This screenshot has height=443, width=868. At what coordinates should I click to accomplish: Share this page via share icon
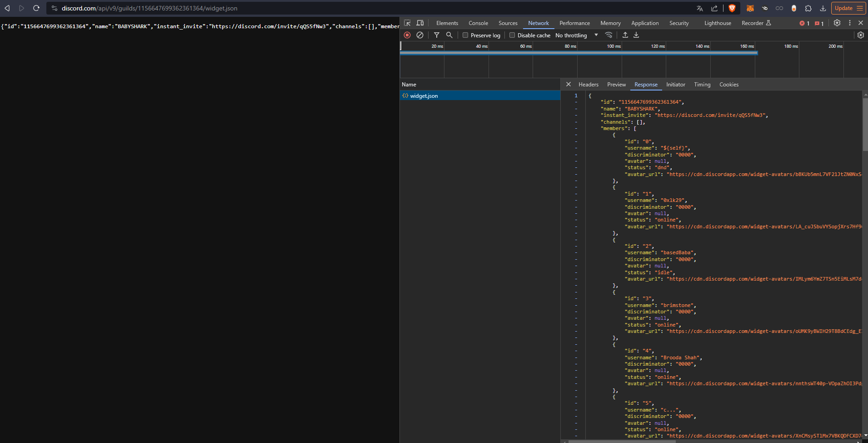coord(714,8)
